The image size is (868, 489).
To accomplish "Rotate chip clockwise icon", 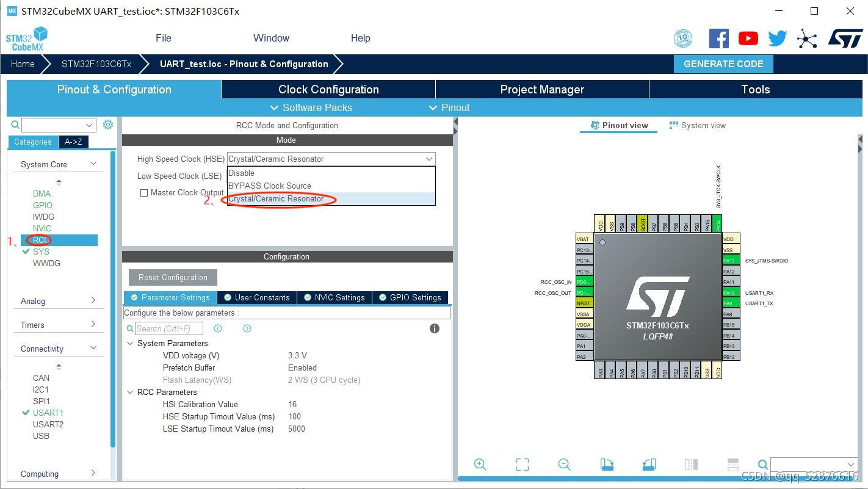I will click(607, 465).
